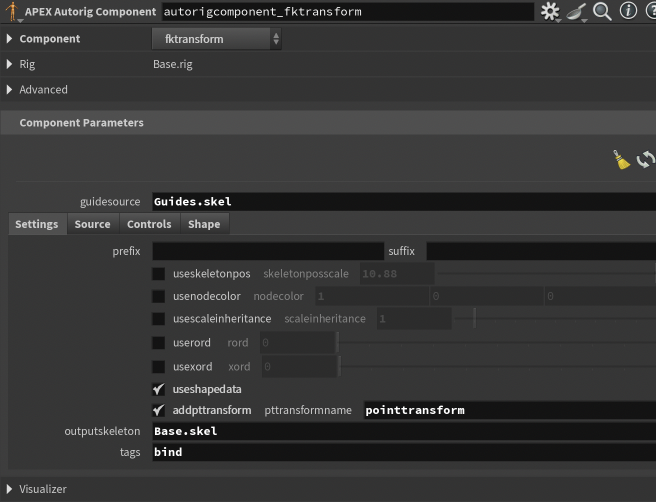
Task: Click the rord value field
Action: 298,343
